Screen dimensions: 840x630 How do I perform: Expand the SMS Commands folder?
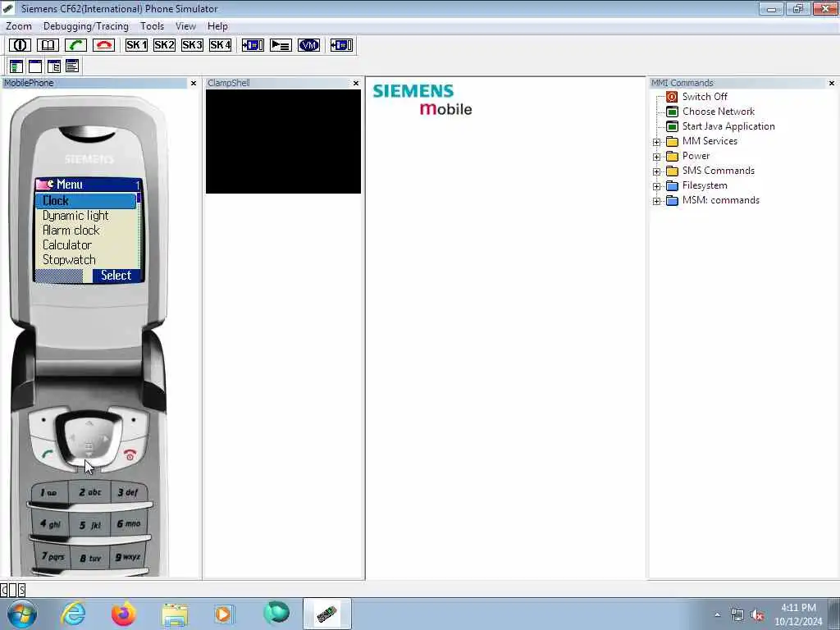tap(657, 171)
